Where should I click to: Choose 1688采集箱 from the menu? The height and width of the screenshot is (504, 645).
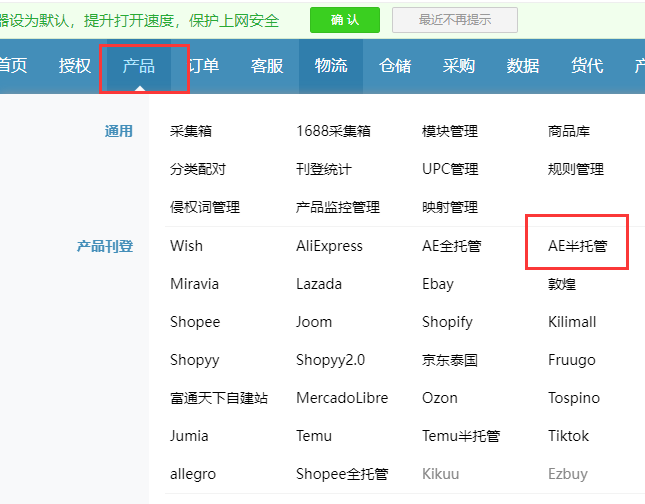(x=333, y=131)
